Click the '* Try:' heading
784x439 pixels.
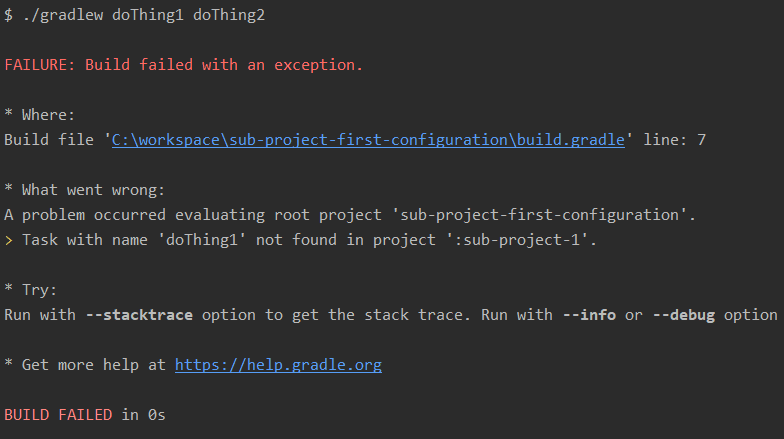[31, 290]
